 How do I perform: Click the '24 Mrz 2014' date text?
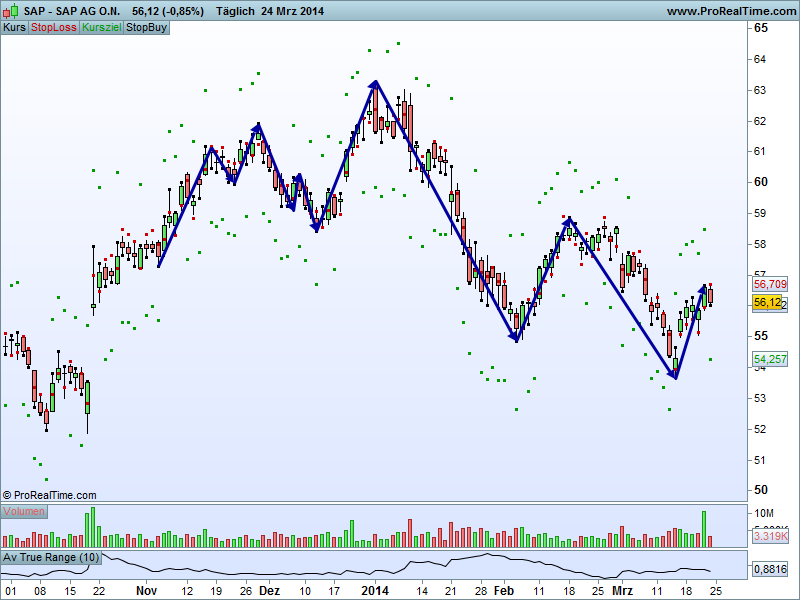tap(292, 11)
